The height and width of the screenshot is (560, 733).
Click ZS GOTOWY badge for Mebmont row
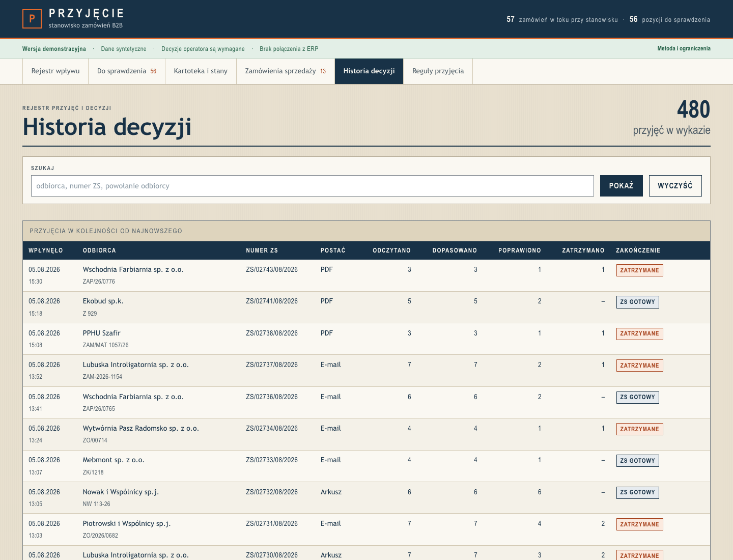(637, 461)
